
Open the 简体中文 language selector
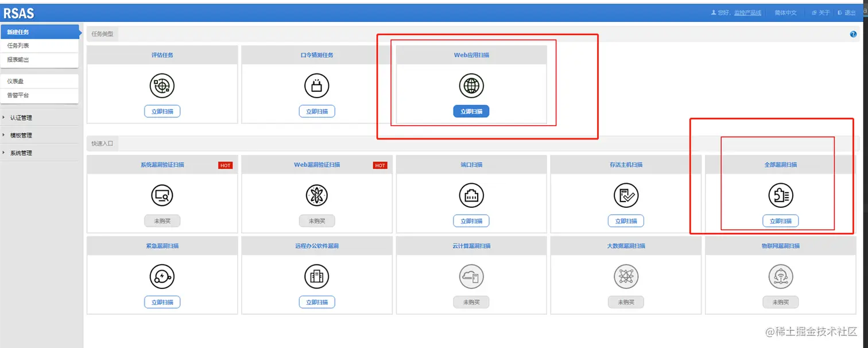(x=785, y=13)
